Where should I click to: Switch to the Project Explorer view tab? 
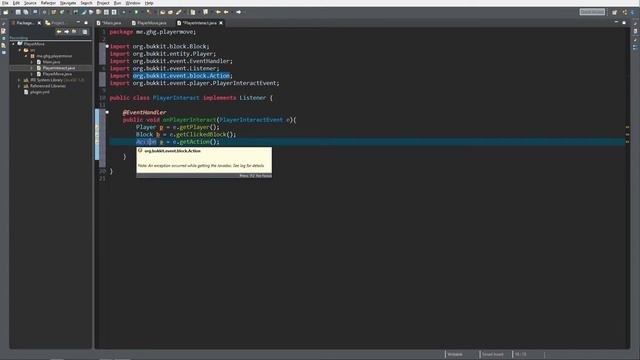(x=55, y=23)
